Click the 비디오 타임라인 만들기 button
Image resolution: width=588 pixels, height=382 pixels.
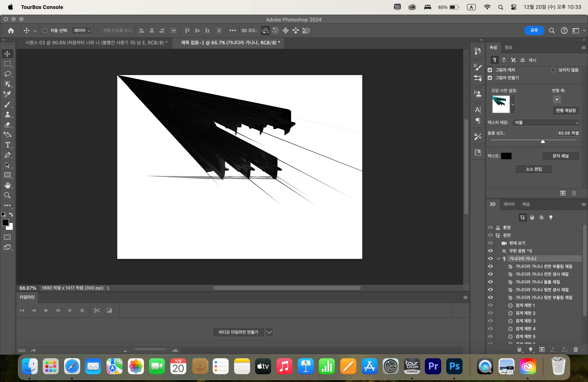tap(238, 332)
